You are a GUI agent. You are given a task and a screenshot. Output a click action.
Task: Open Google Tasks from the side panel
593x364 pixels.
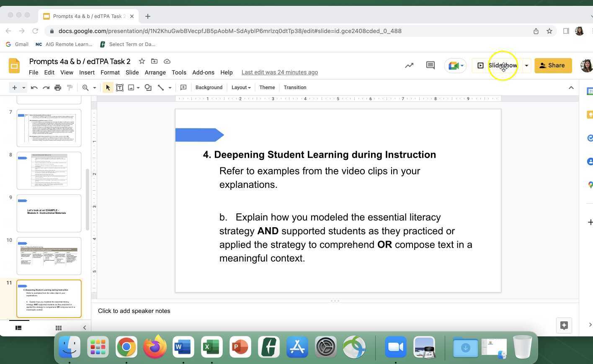point(590,138)
